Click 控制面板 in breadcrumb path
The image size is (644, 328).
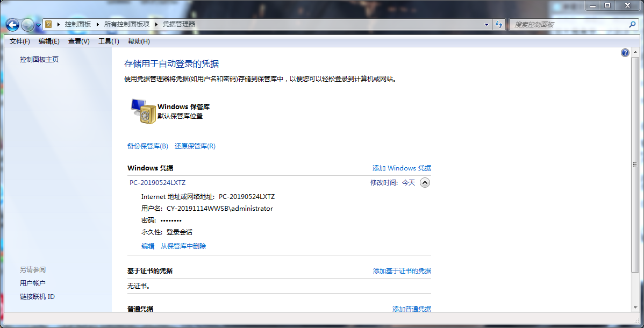coord(77,24)
